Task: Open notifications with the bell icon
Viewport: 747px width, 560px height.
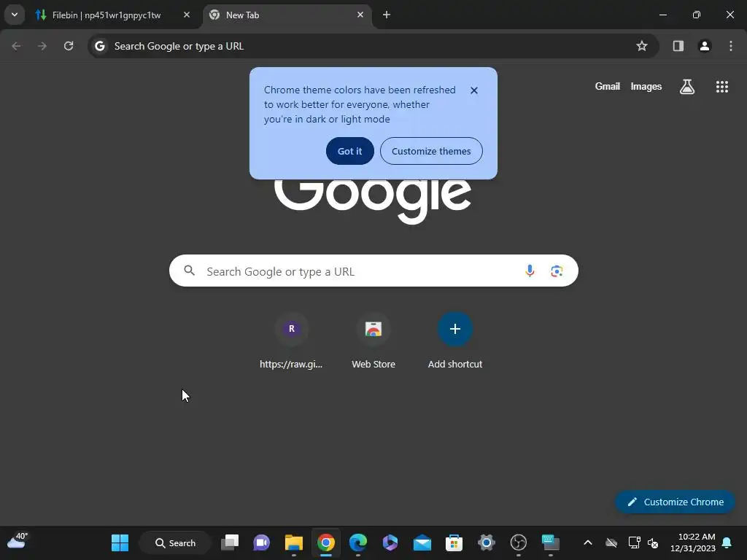Action: (727, 542)
